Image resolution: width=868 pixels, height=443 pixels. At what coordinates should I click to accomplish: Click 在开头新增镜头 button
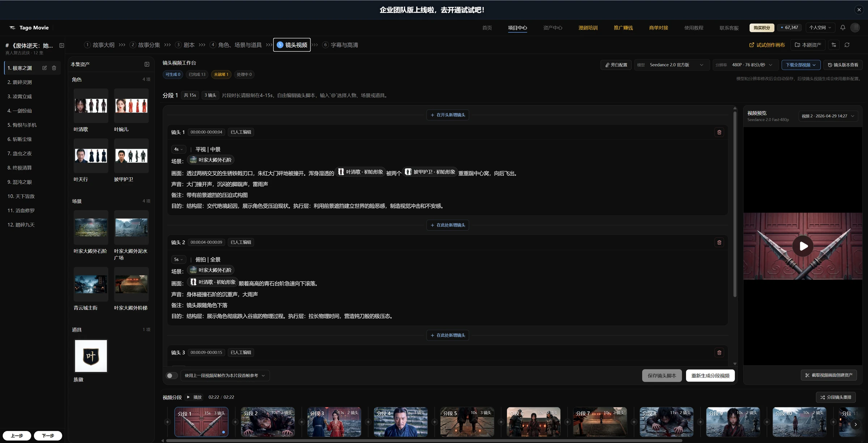coord(448,115)
